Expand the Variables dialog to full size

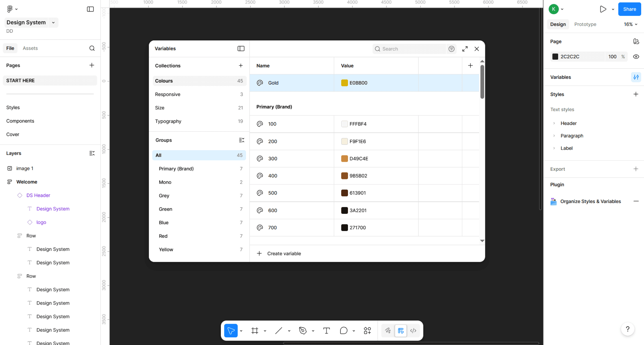pos(465,49)
